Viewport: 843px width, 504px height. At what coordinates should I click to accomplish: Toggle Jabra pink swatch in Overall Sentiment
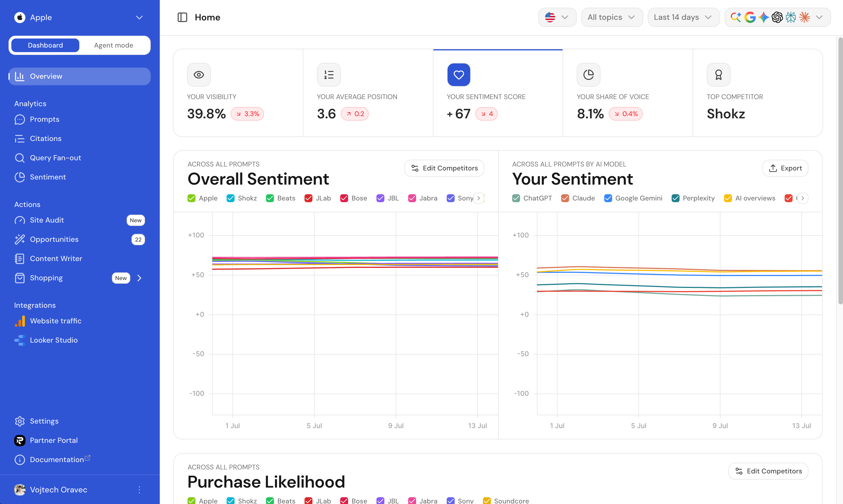coord(412,198)
